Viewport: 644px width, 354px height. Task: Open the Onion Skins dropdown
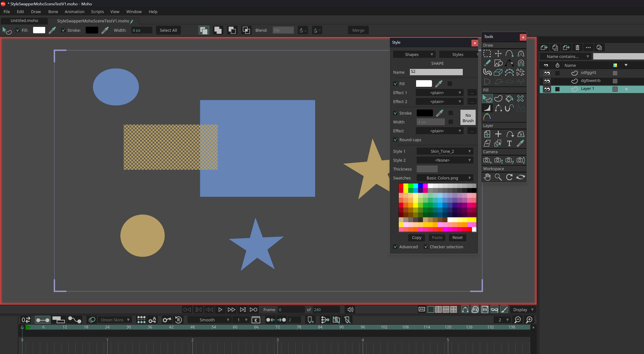point(115,320)
